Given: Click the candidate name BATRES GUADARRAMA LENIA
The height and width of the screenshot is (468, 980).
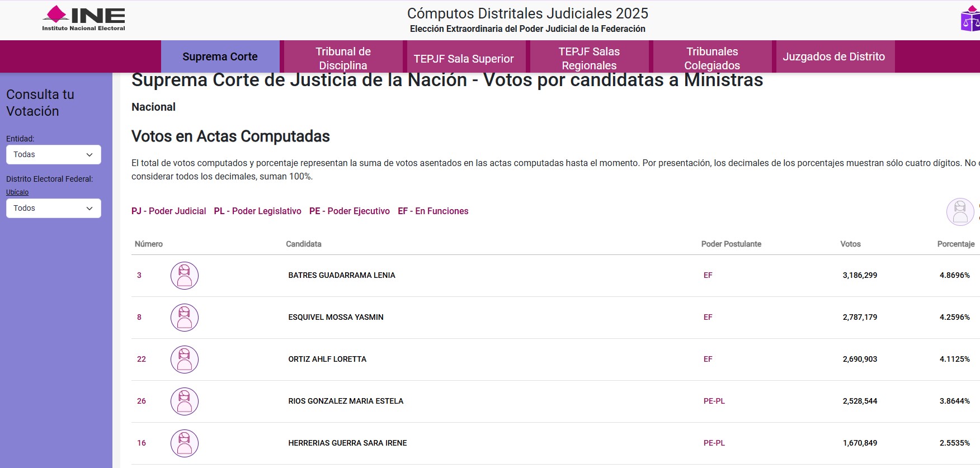Looking at the screenshot, I should tap(342, 275).
